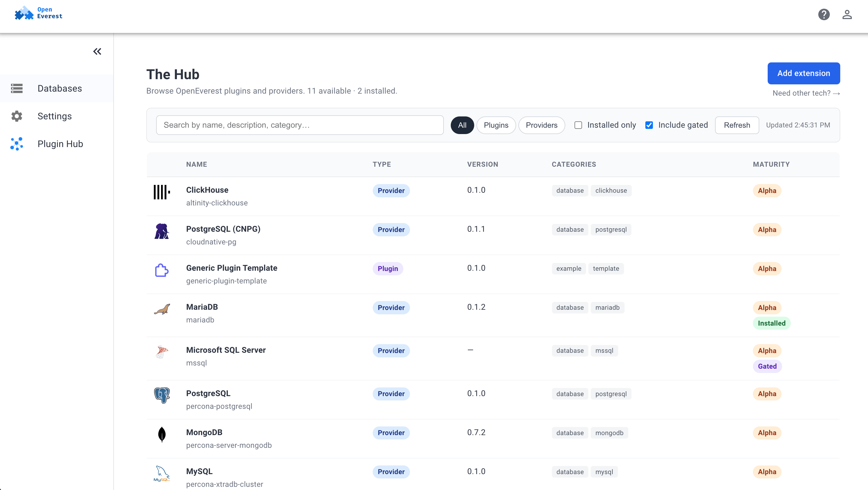The image size is (868, 490).
Task: Open the MariaDB extension name
Action: pos(202,307)
